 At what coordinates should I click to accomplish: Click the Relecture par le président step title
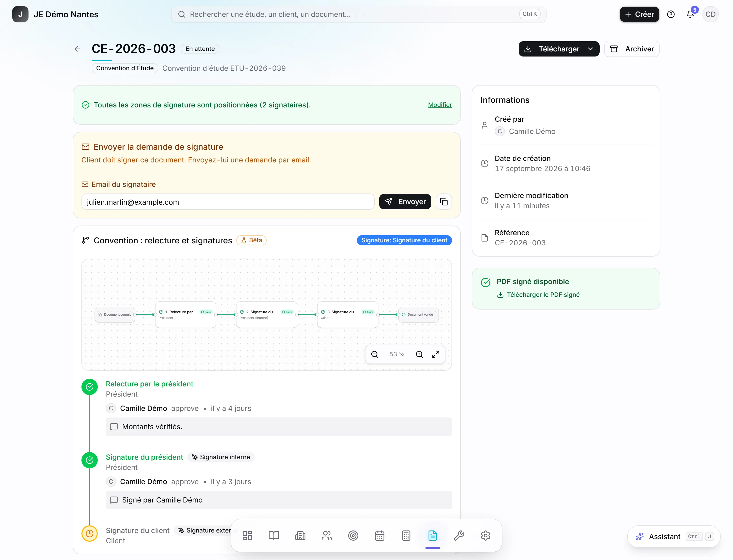tap(149, 384)
